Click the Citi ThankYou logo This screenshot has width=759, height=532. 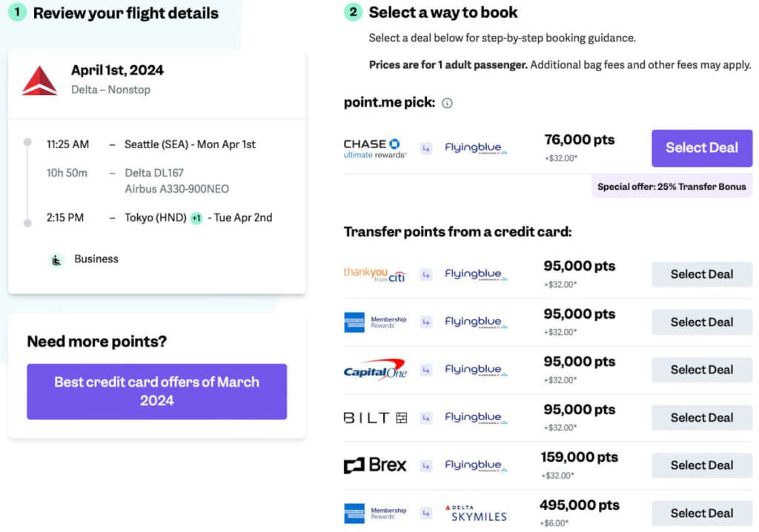click(x=375, y=274)
